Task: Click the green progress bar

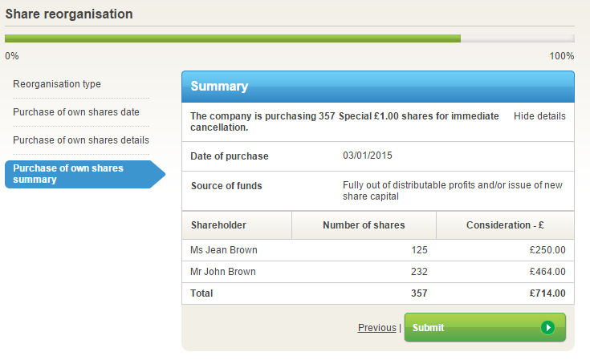Action: click(233, 38)
